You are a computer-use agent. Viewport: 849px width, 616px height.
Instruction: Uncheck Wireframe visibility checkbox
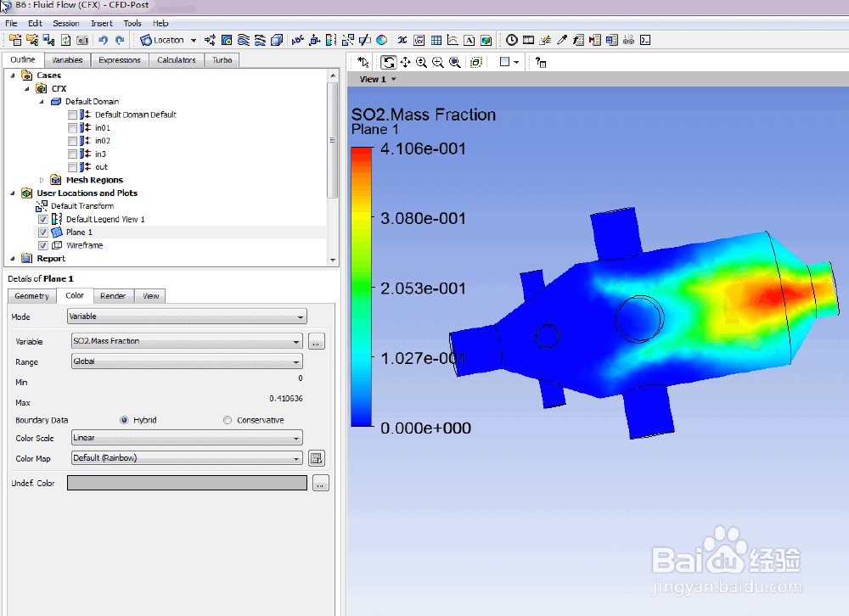[43, 245]
